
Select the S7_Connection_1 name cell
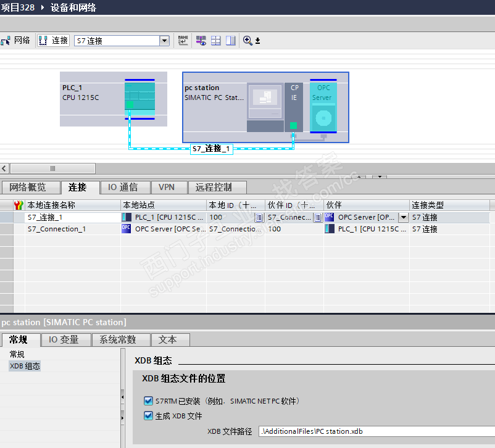tap(73, 229)
